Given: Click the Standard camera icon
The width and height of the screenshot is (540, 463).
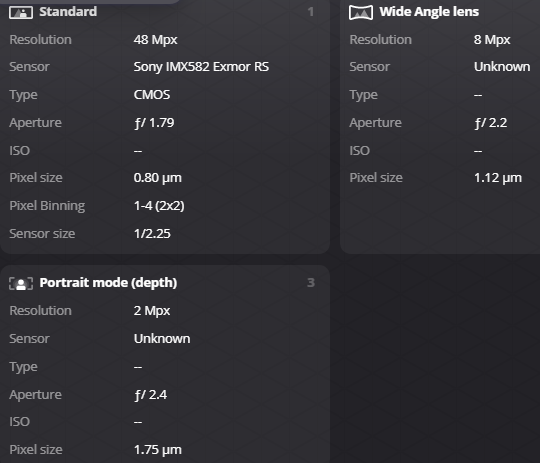Looking at the screenshot, I should (21, 13).
